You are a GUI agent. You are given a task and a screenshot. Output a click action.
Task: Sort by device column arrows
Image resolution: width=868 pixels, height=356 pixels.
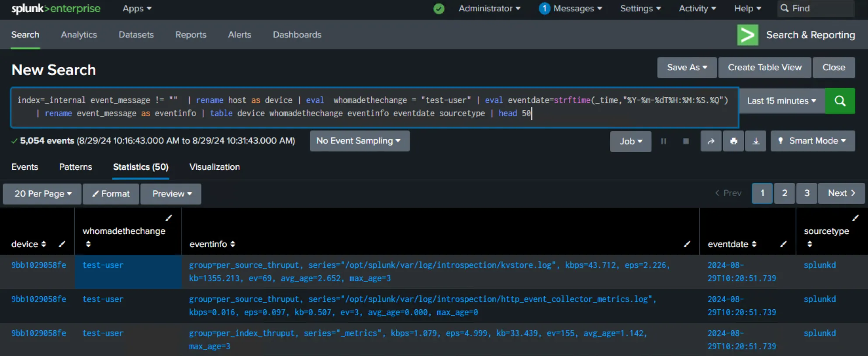point(43,244)
